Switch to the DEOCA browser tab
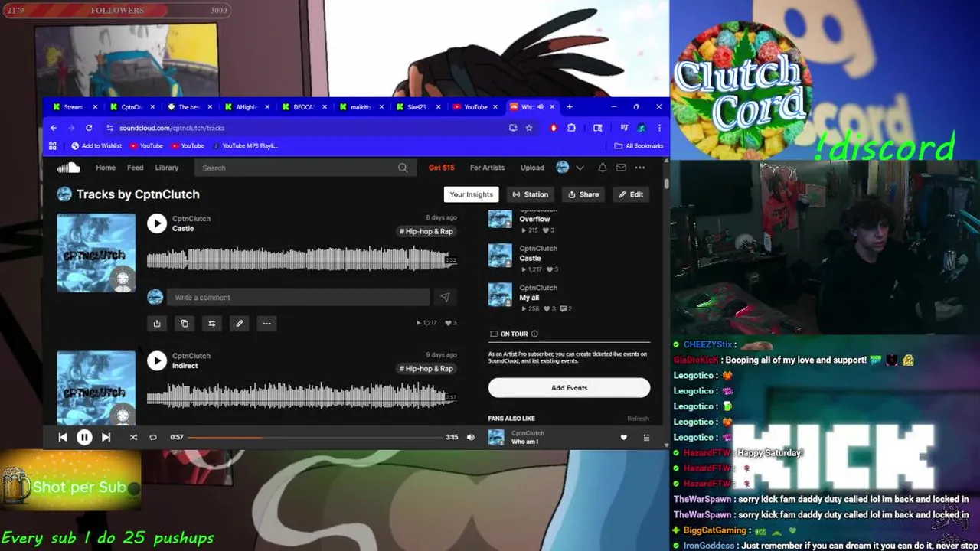This screenshot has width=980, height=551. tap(303, 106)
